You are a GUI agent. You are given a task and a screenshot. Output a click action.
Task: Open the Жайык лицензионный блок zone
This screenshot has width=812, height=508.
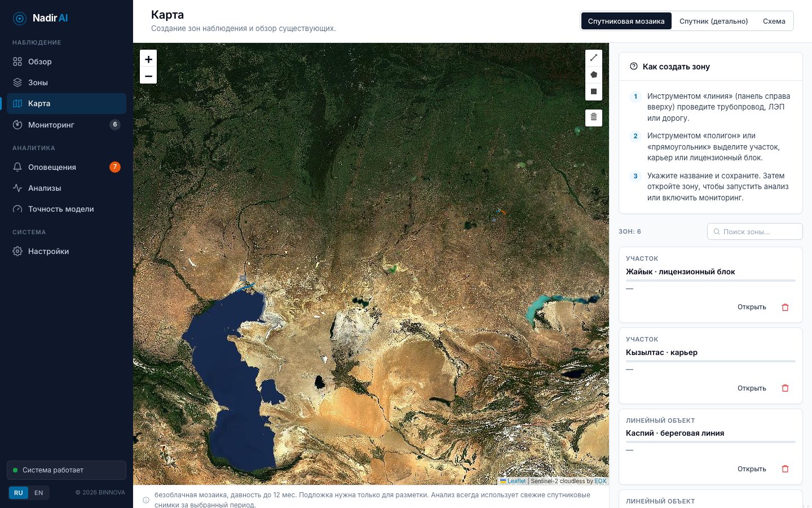pyautogui.click(x=752, y=307)
